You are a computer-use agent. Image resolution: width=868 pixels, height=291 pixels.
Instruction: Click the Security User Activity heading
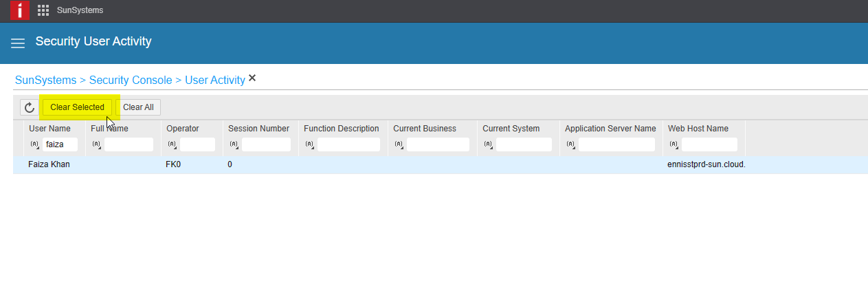93,41
